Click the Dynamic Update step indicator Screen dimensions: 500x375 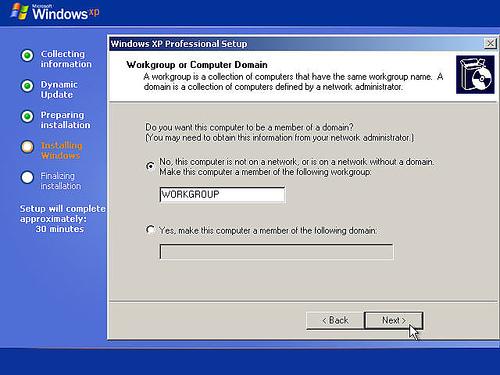pos(27,86)
